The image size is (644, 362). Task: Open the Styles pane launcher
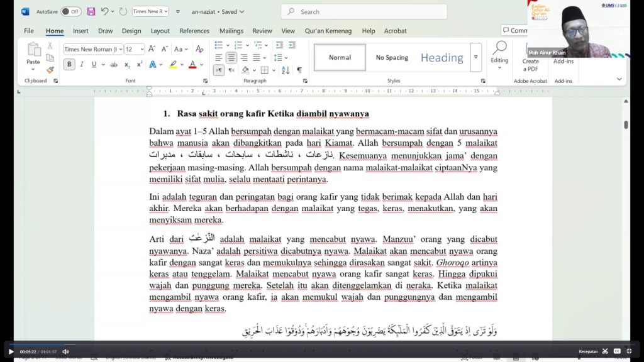[x=483, y=81]
